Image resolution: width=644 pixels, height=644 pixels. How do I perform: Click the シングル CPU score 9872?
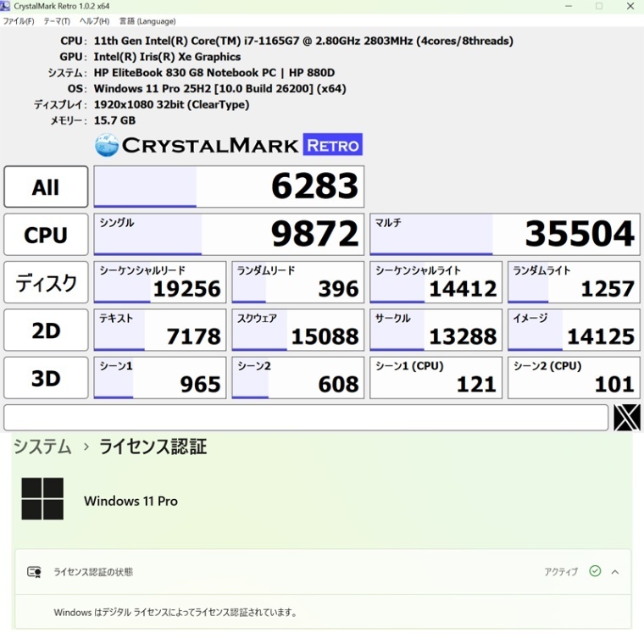pos(229,234)
